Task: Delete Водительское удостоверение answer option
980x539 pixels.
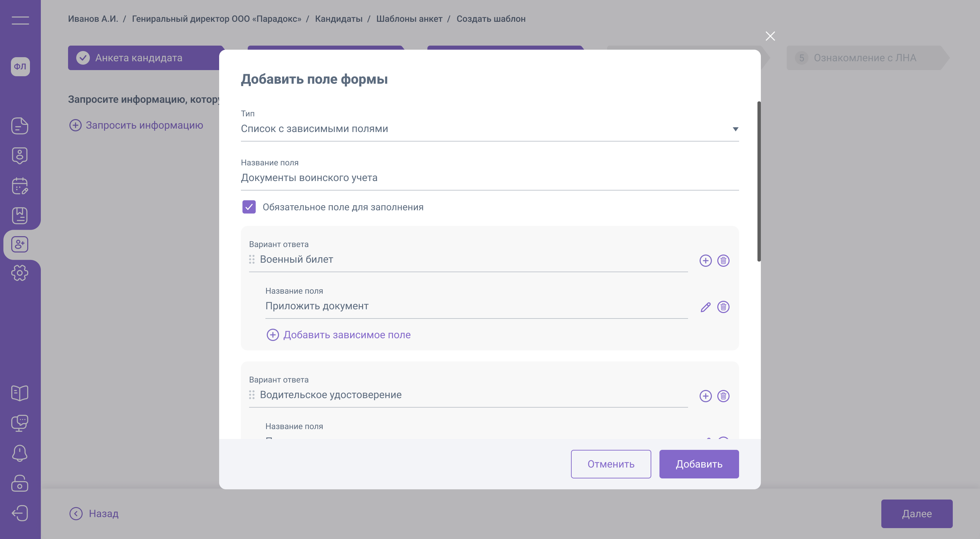Action: tap(723, 396)
